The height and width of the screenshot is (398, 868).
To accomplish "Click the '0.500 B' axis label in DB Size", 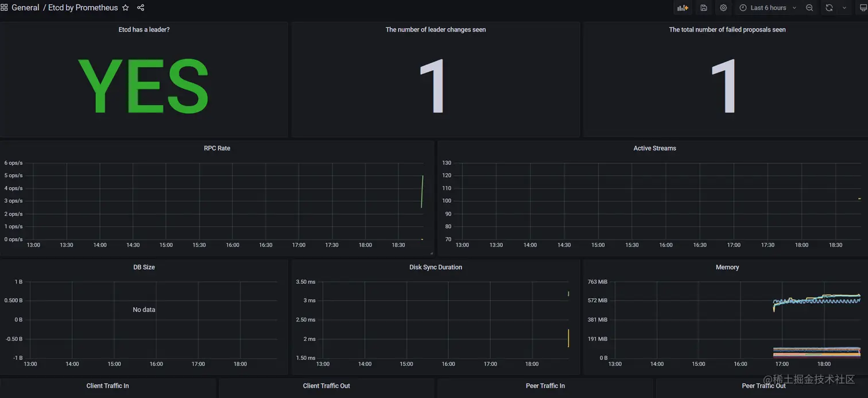I will (x=13, y=301).
